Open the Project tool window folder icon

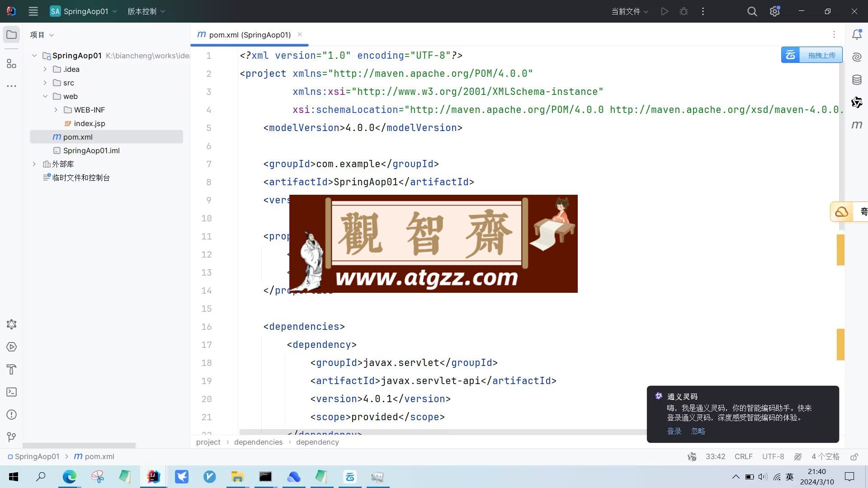coord(11,35)
